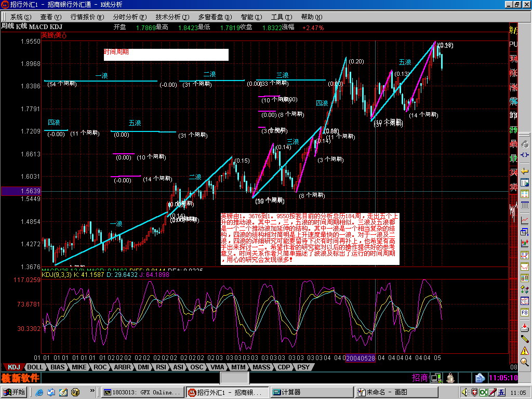Image resolution: width=532 pixels, height=399 pixels.
Task: Click the blue bracket icon in right toolbar
Action: click(525, 155)
